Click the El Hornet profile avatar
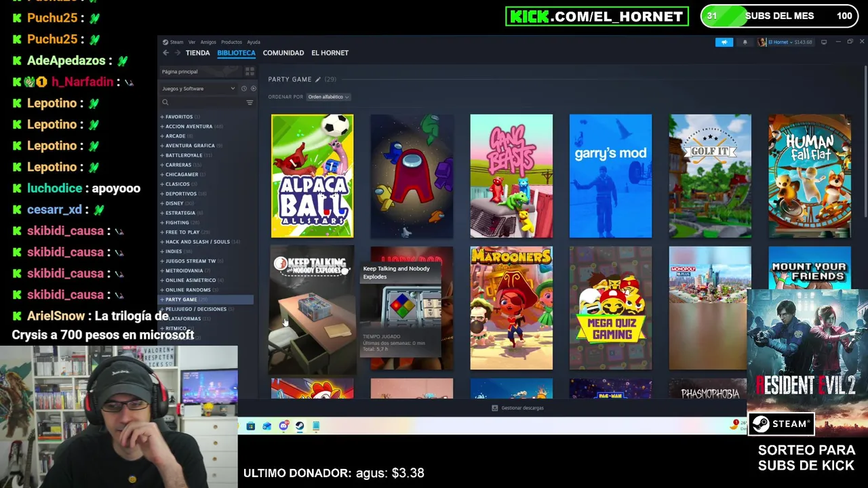This screenshot has height=488, width=868. [762, 42]
